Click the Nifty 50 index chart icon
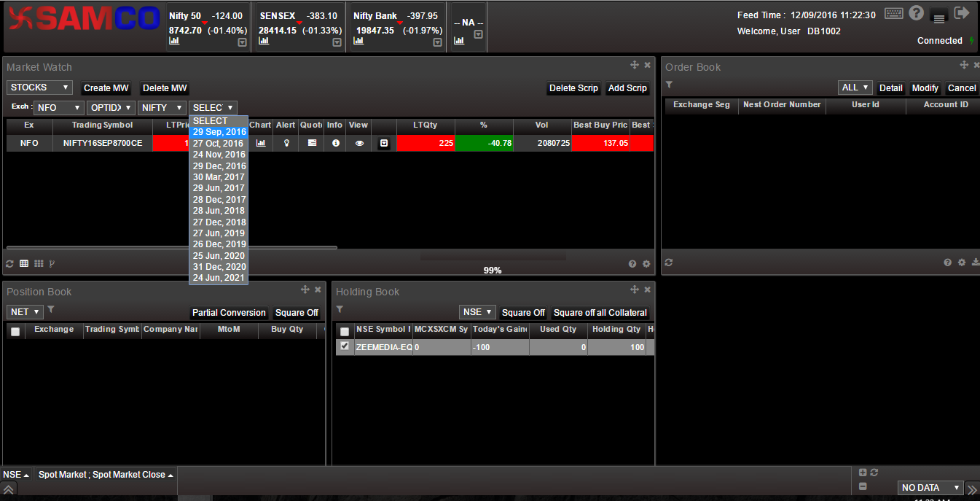 tap(174, 42)
